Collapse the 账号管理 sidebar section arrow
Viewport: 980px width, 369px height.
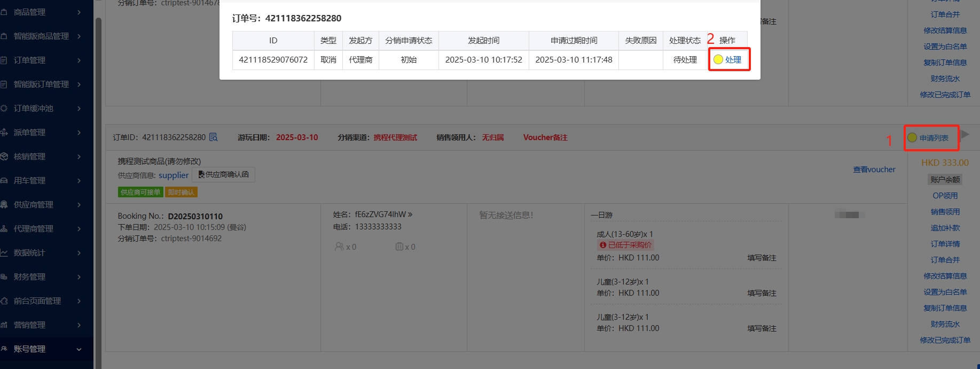pyautogui.click(x=79, y=349)
